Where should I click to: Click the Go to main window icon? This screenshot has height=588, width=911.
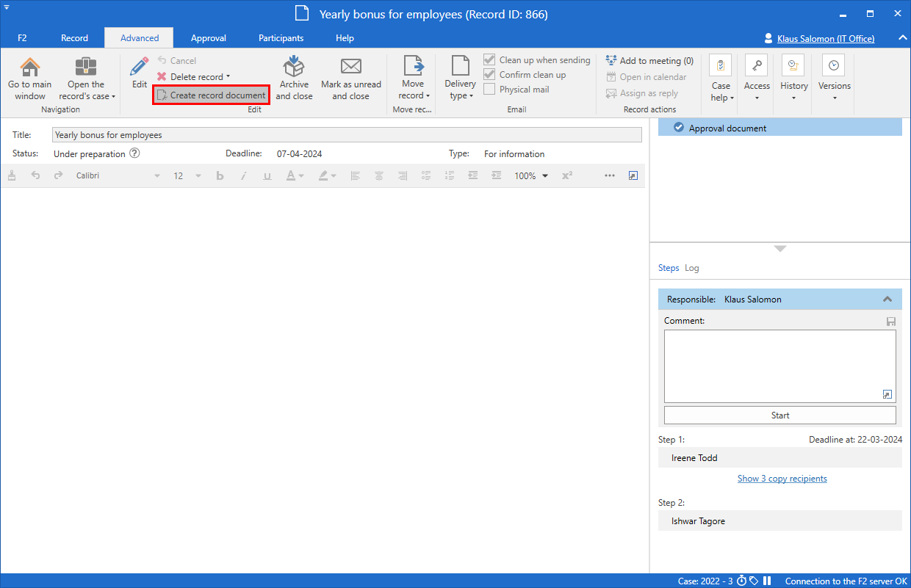[x=30, y=68]
